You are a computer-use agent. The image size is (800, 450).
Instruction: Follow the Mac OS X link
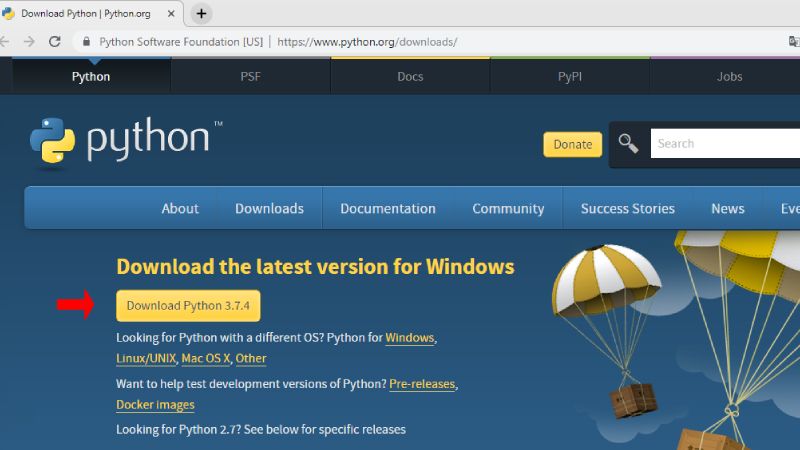tap(206, 359)
